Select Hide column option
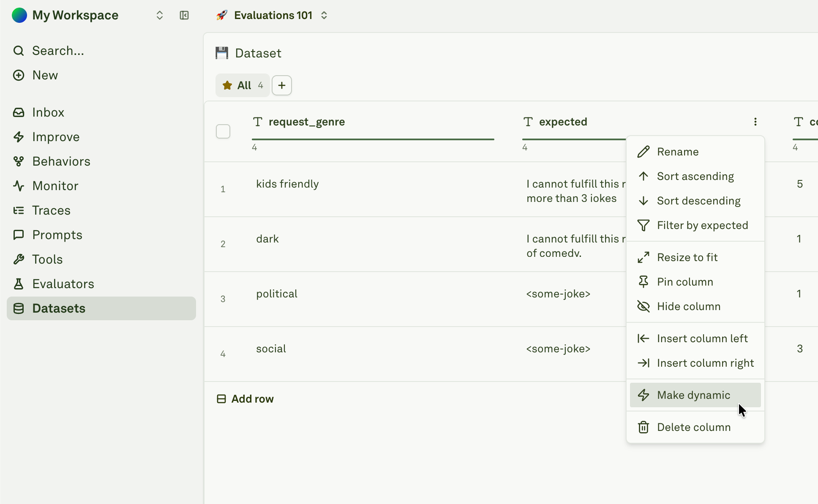 pos(695,306)
